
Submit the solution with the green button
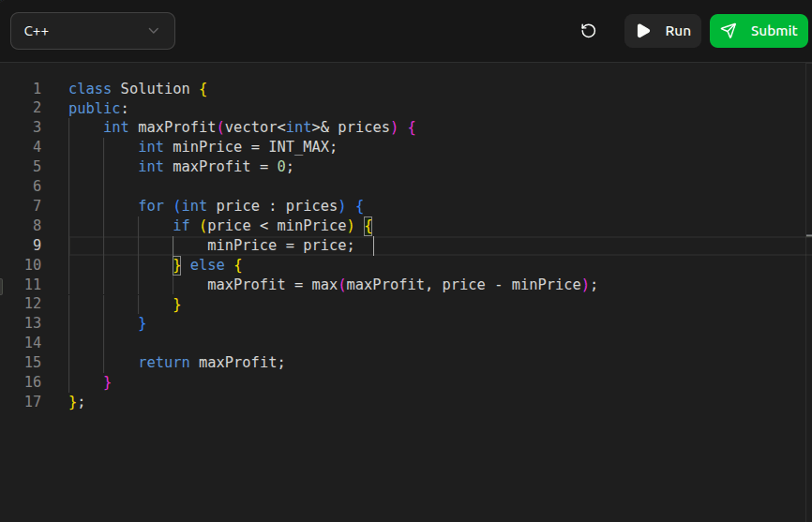(x=759, y=31)
